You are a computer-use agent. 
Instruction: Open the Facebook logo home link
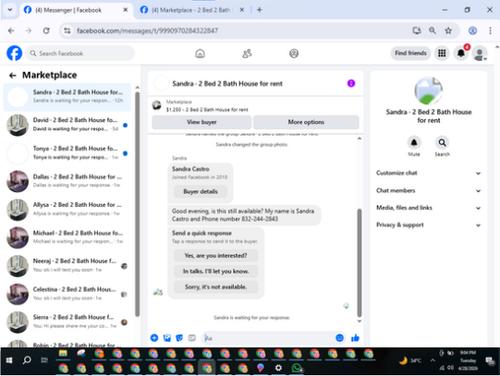pos(14,53)
